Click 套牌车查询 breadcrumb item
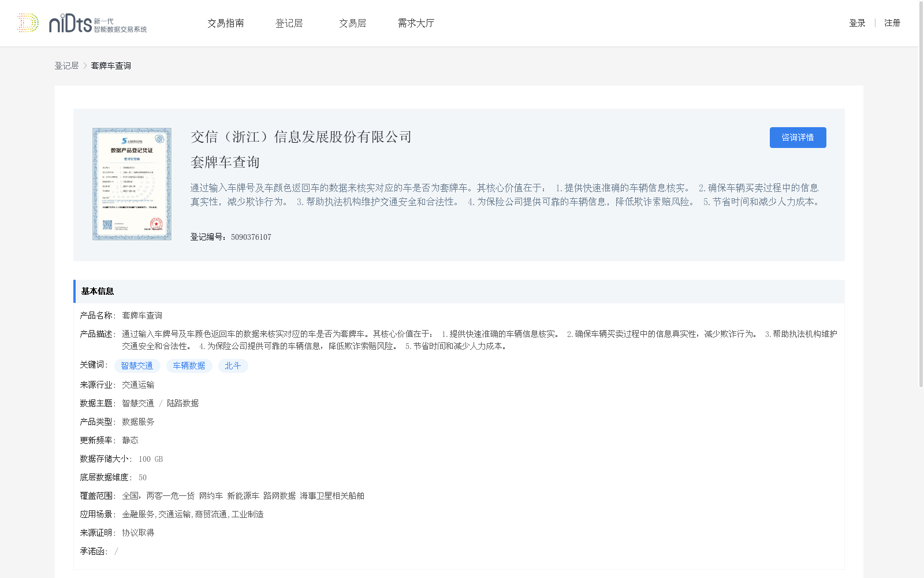Image resolution: width=924 pixels, height=578 pixels. tap(111, 66)
